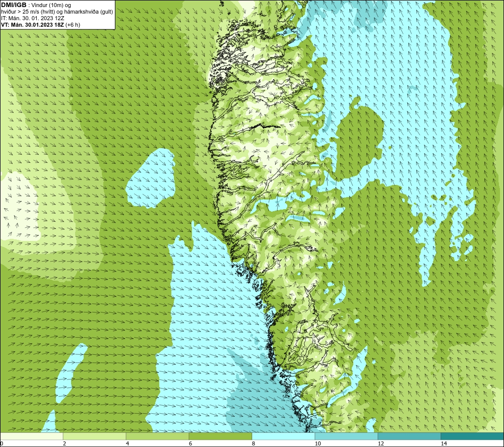
Task: Click the "12" color scale label
Action: [x=381, y=443]
